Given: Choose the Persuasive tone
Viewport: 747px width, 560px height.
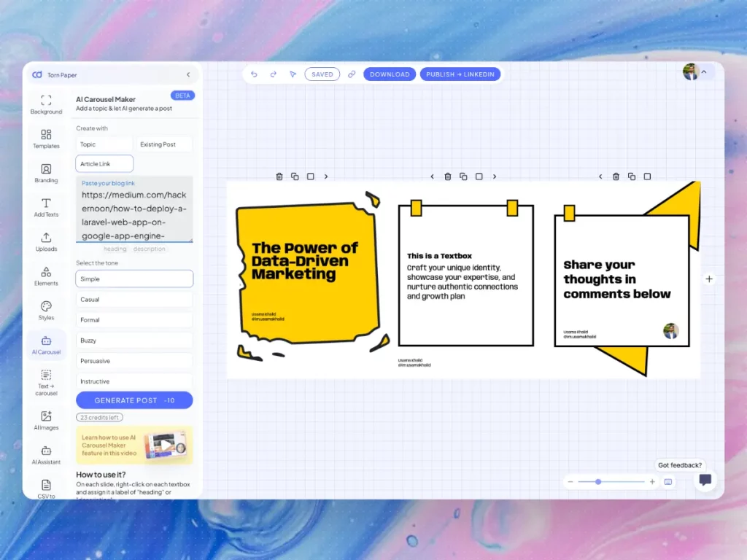Looking at the screenshot, I should (133, 360).
